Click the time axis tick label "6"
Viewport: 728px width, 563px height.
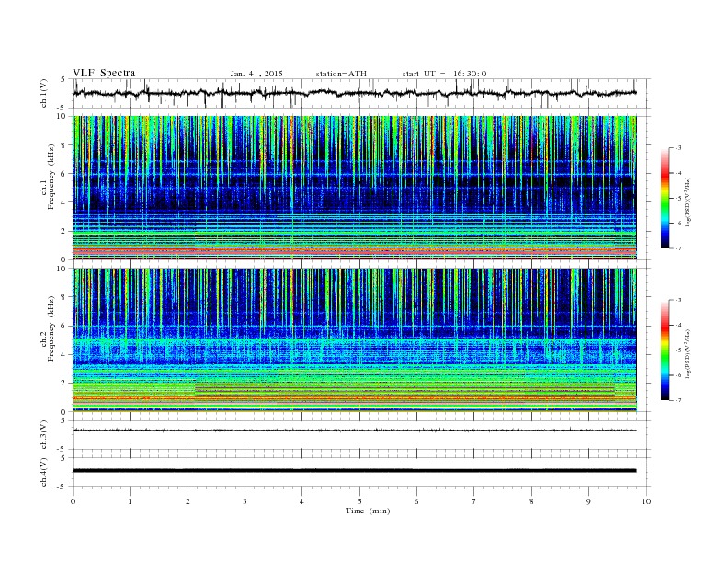(x=416, y=501)
